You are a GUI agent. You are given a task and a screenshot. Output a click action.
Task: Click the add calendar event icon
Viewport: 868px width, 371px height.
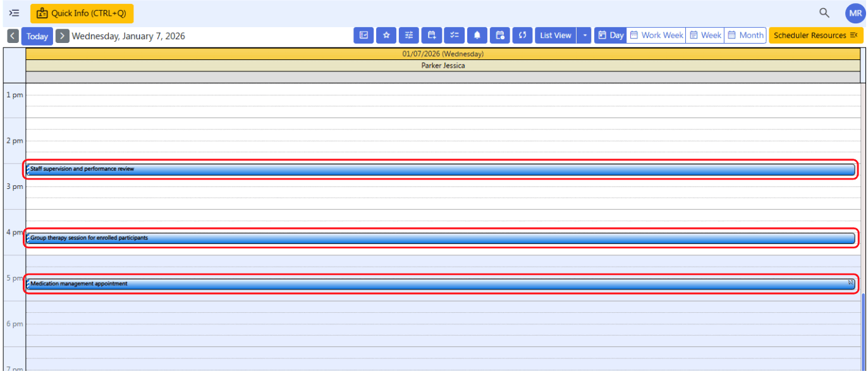click(x=432, y=35)
